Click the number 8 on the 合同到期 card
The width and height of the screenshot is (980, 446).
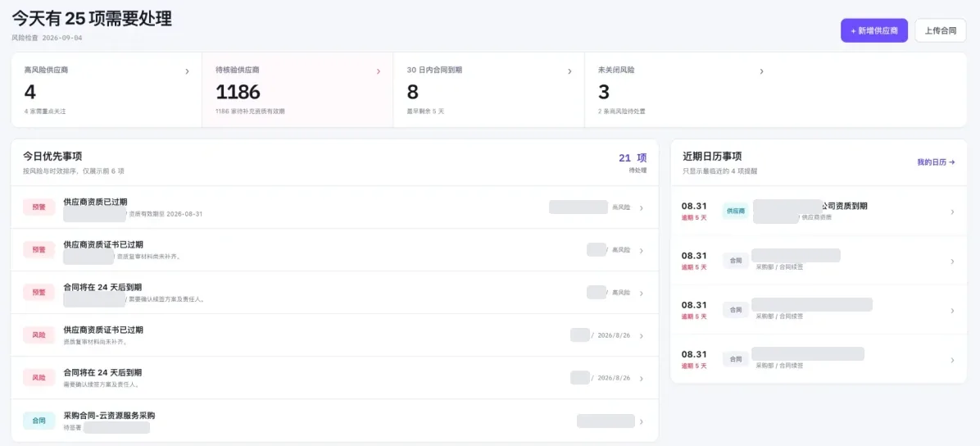pyautogui.click(x=412, y=93)
